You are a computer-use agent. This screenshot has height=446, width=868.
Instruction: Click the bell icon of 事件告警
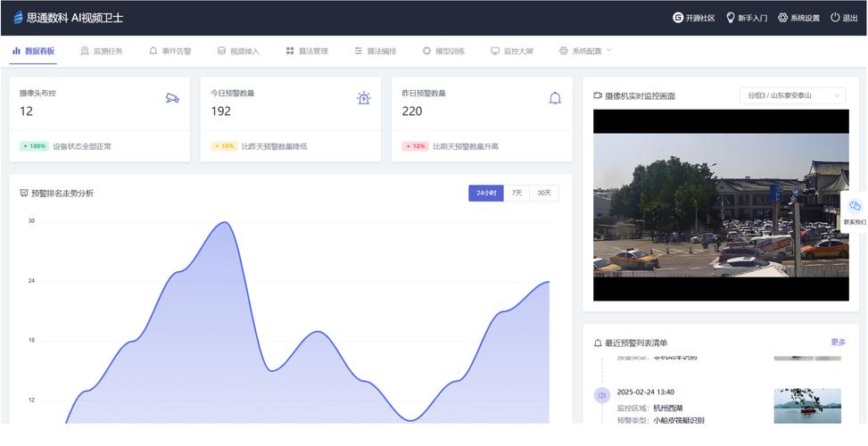(153, 51)
